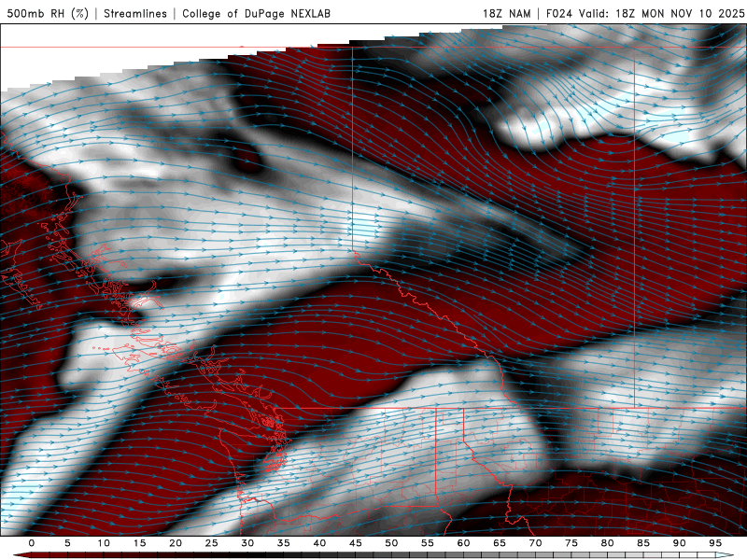Click the "20" value on color scale
This screenshot has height=560, width=747.
click(x=176, y=543)
